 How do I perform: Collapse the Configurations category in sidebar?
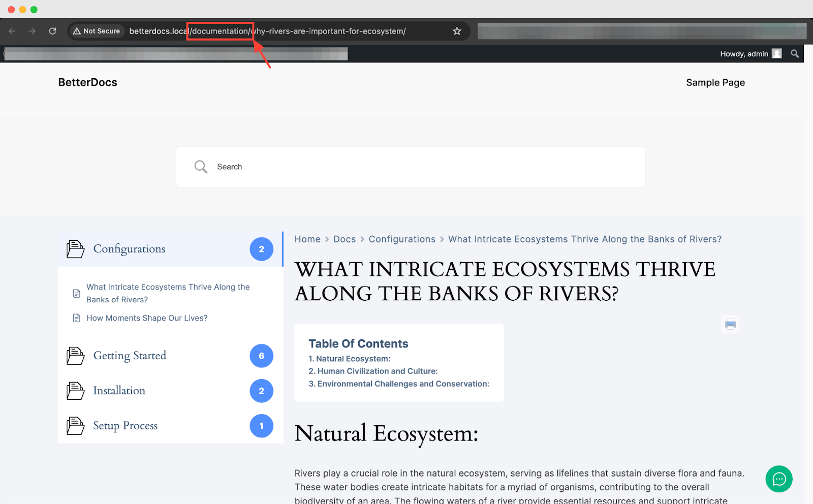point(129,249)
